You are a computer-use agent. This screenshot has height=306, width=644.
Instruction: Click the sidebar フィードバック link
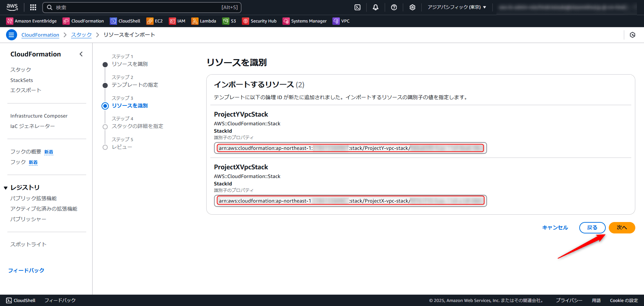click(x=26, y=270)
